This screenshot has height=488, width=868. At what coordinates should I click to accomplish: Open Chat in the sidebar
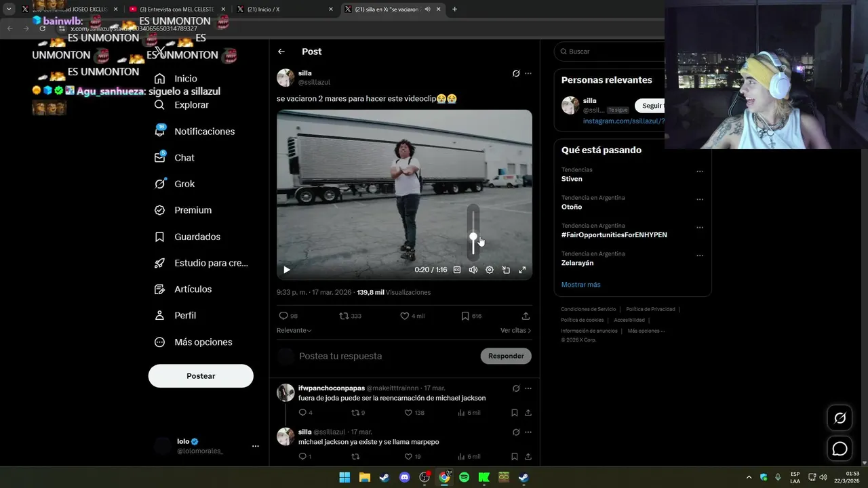(174, 157)
